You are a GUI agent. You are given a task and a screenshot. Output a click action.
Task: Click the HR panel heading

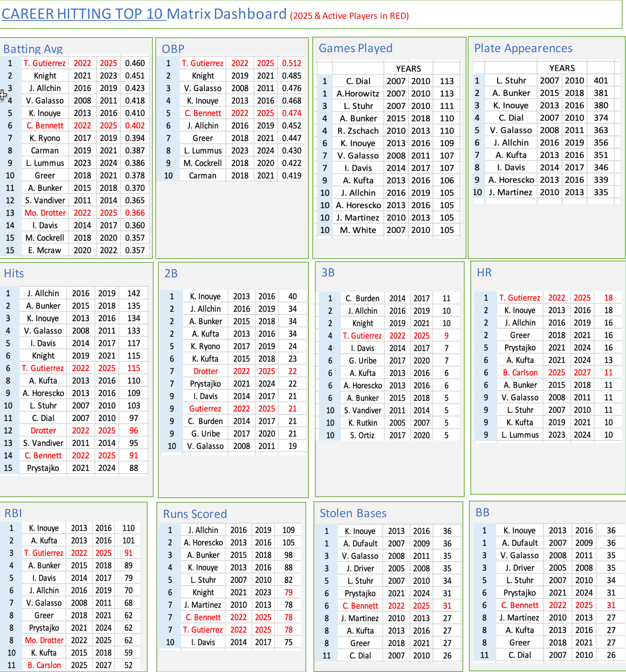484,273
